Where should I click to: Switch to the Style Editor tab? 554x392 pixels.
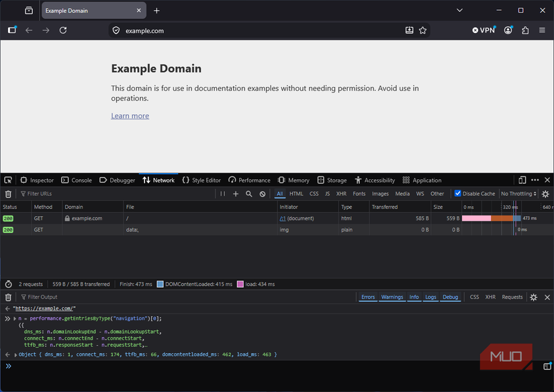pos(201,180)
